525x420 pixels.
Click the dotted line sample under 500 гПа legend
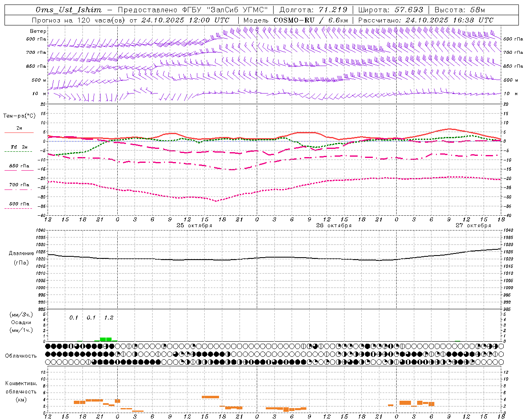(x=18, y=208)
